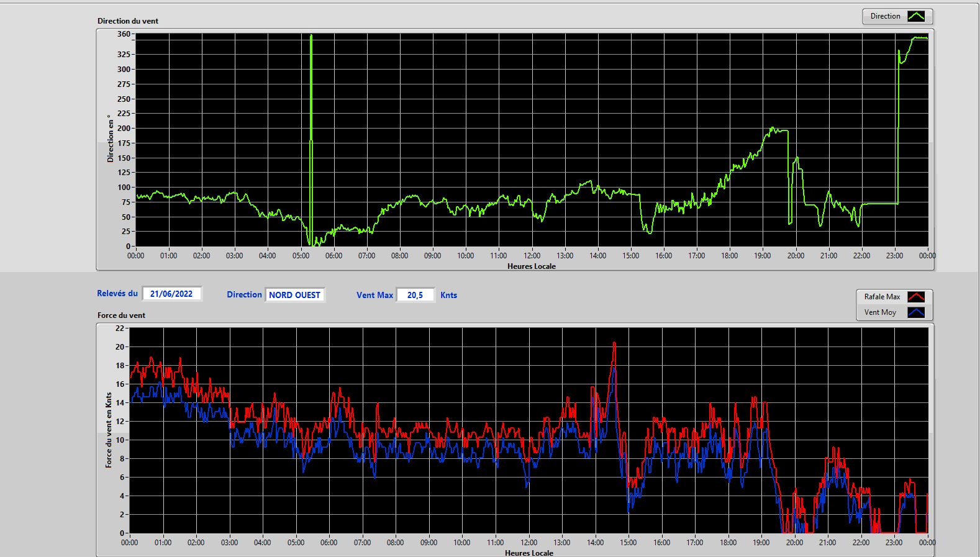980x557 pixels.
Task: Click the Force du vent chart title
Action: (x=121, y=315)
